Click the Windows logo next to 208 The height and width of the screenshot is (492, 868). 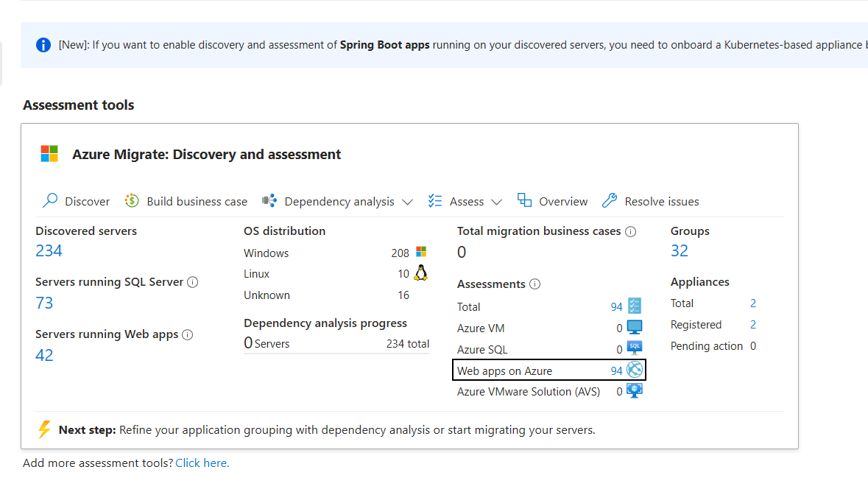(421, 253)
